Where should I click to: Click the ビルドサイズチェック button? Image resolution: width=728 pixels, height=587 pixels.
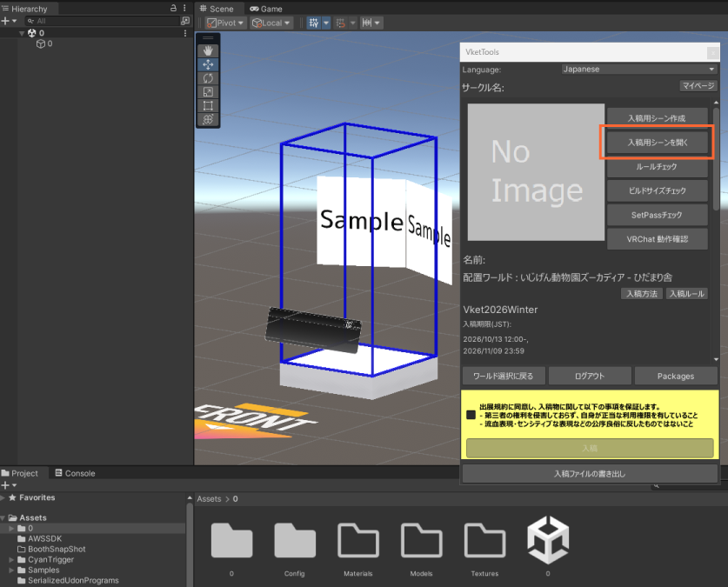click(658, 190)
